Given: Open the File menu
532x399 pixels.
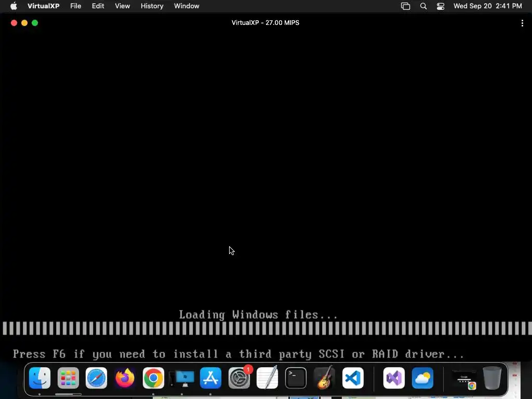Looking at the screenshot, I should pyautogui.click(x=76, y=6).
